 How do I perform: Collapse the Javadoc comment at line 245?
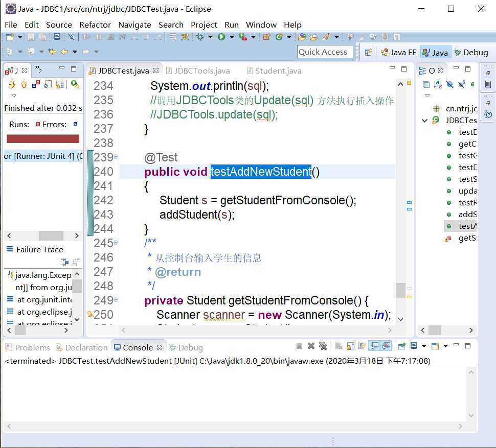116,243
